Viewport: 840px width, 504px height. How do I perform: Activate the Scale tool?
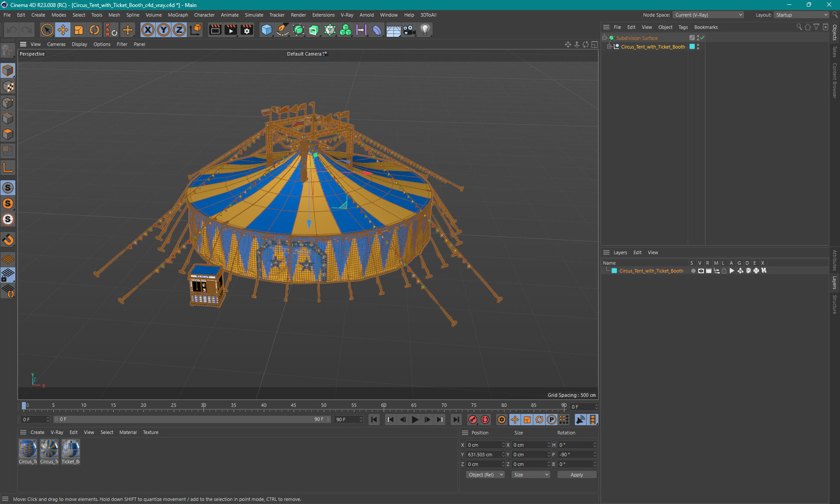tap(79, 30)
